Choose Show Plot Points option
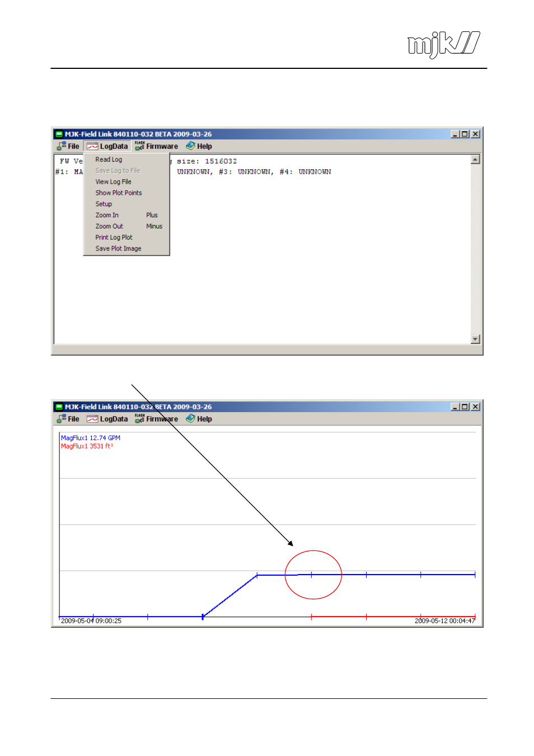Viewport: 534px width, 756px height. [x=118, y=193]
